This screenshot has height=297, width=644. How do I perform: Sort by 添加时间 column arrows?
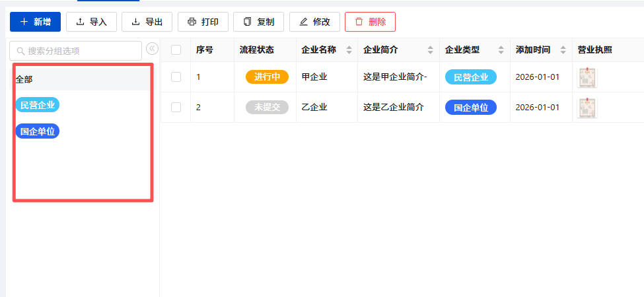563,50
